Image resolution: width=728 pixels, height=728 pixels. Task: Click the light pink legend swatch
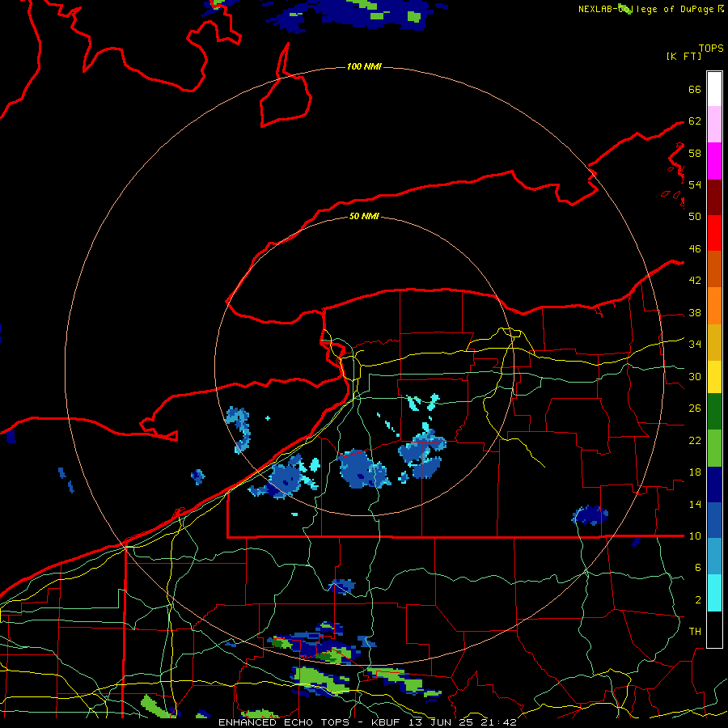[x=714, y=125]
